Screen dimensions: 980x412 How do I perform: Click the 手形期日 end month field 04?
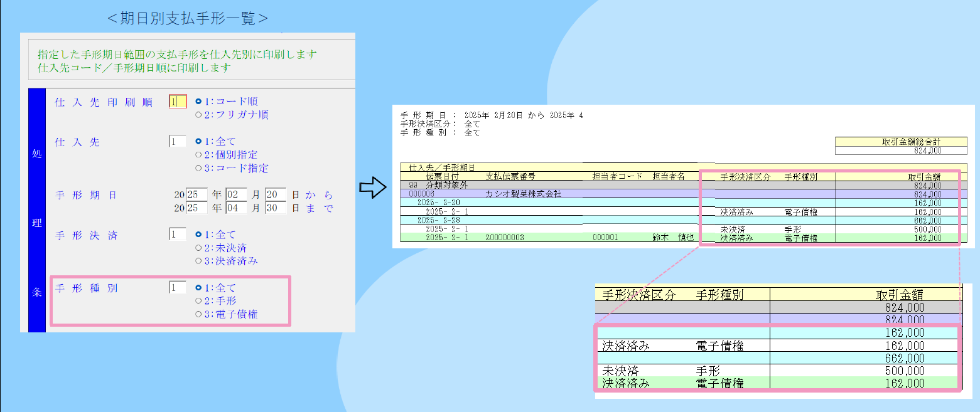237,208
